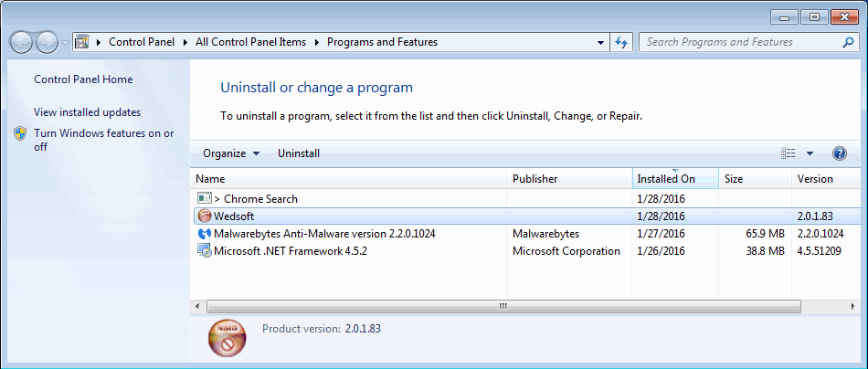Click the horizontal scrollbar thumb
Image resolution: width=868 pixels, height=369 pixels.
(503, 306)
